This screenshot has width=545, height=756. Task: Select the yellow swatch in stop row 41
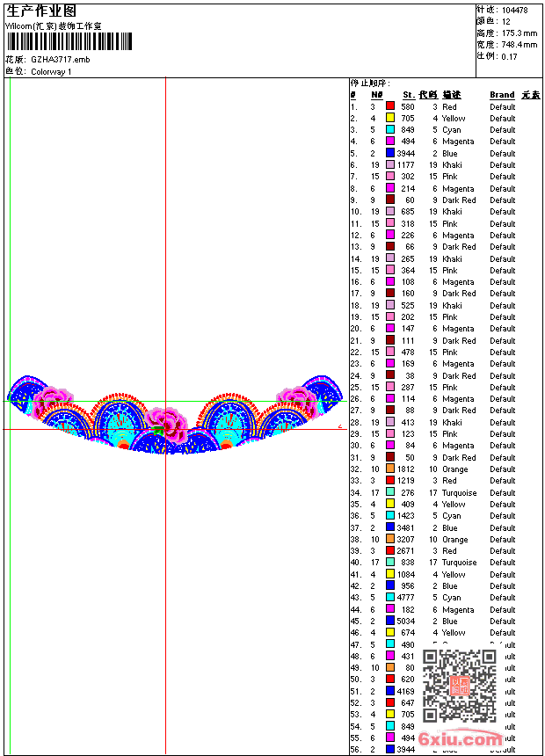click(x=390, y=574)
